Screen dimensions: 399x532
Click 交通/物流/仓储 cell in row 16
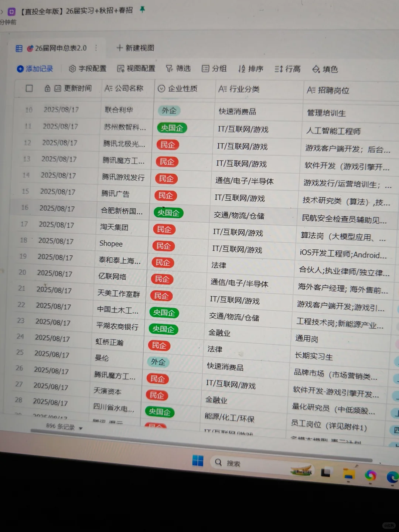(x=239, y=215)
